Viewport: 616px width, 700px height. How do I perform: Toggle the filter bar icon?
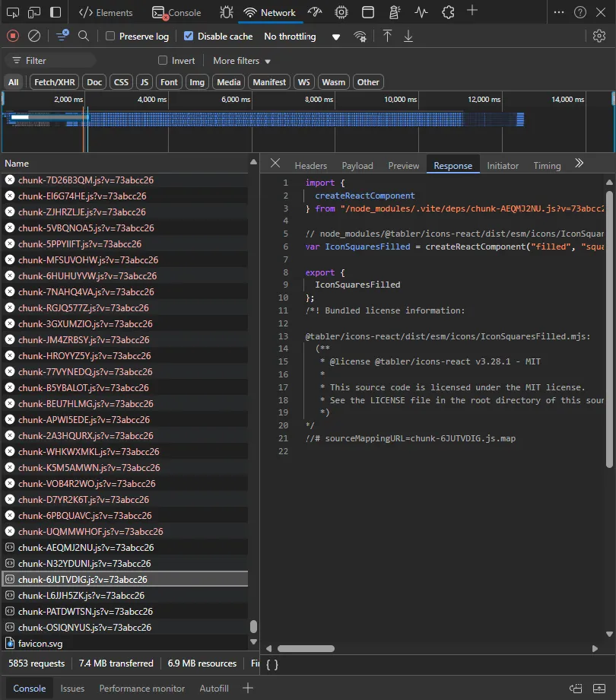pyautogui.click(x=62, y=35)
